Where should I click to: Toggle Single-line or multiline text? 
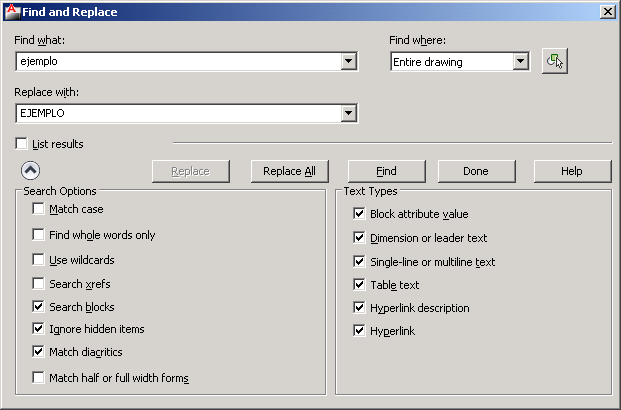tap(359, 261)
